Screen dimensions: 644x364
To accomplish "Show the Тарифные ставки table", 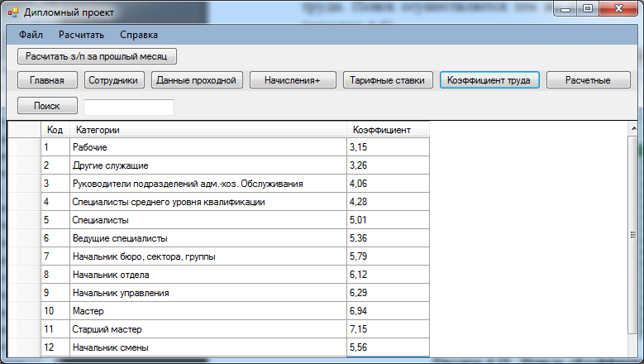I will (388, 80).
